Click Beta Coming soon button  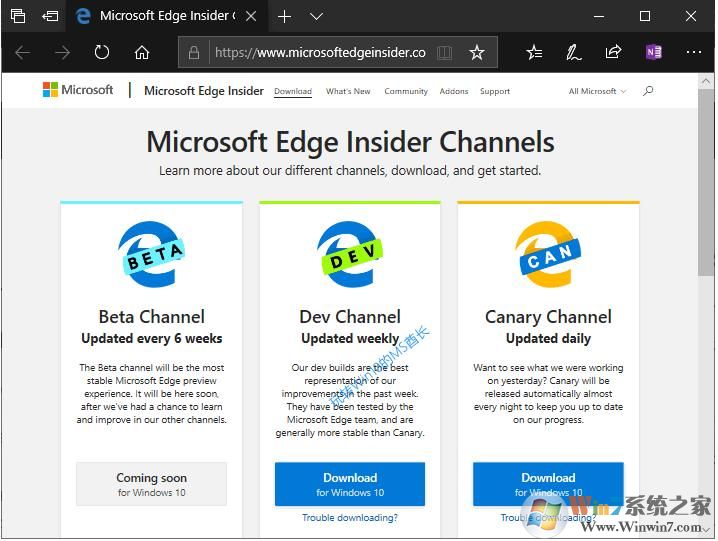point(152,484)
